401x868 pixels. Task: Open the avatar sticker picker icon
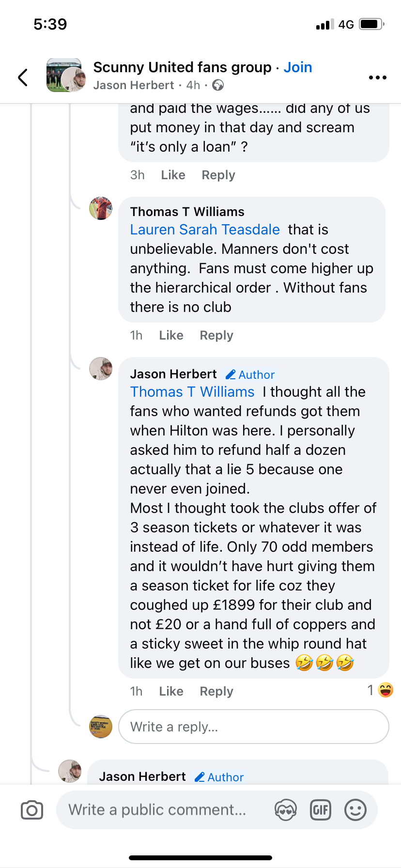[x=285, y=810]
